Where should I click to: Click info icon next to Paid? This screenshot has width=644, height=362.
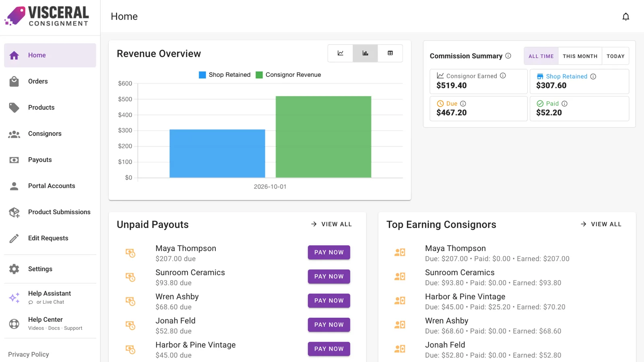pos(564,103)
